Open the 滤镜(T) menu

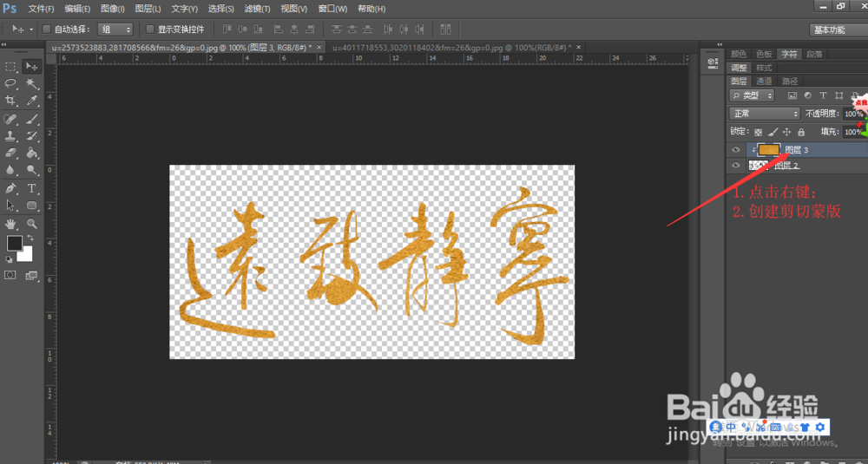click(257, 9)
